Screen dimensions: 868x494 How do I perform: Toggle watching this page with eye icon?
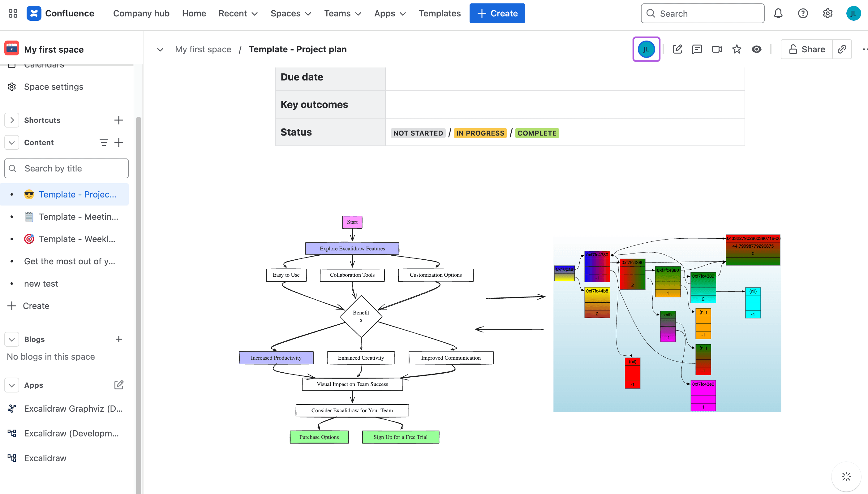[x=756, y=49]
